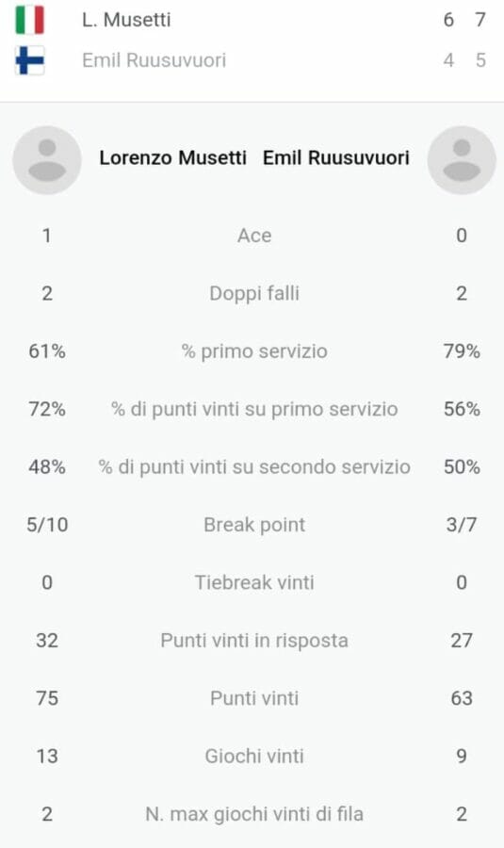Image resolution: width=504 pixels, height=848 pixels.
Task: Click the Break point statistic label
Action: click(x=254, y=525)
